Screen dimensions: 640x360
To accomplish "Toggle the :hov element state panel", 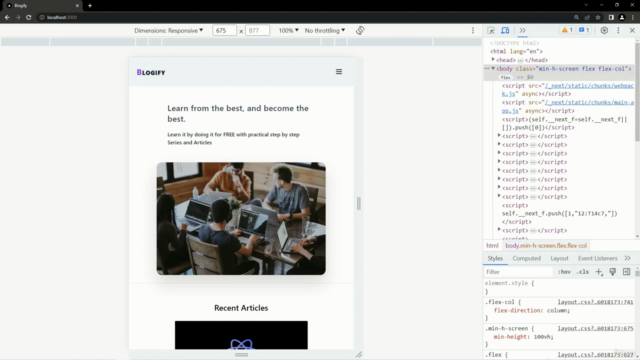I will 564,272.
